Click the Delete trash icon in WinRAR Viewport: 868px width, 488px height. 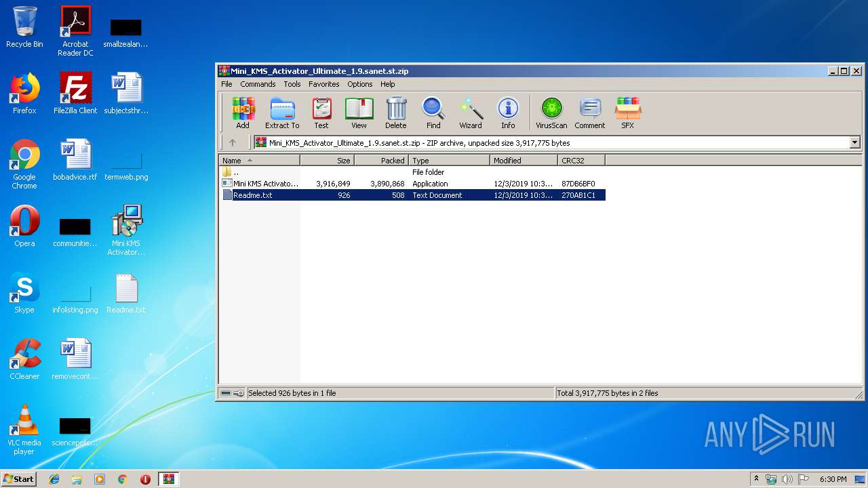pos(396,113)
